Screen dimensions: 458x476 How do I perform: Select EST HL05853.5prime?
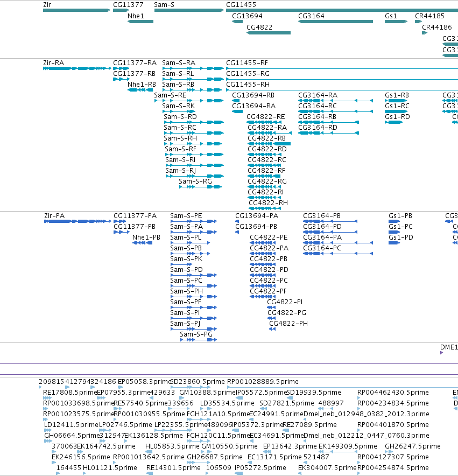(172, 446)
